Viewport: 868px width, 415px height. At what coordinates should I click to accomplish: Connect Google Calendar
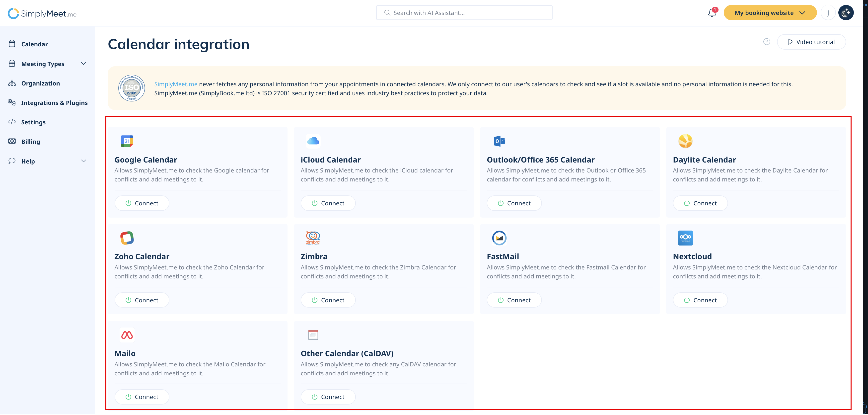(x=142, y=203)
